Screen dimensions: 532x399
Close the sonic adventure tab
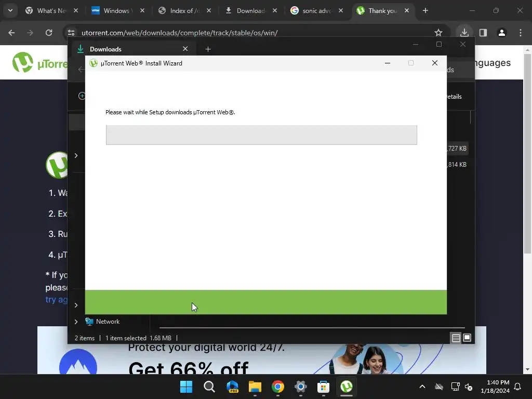(x=341, y=10)
